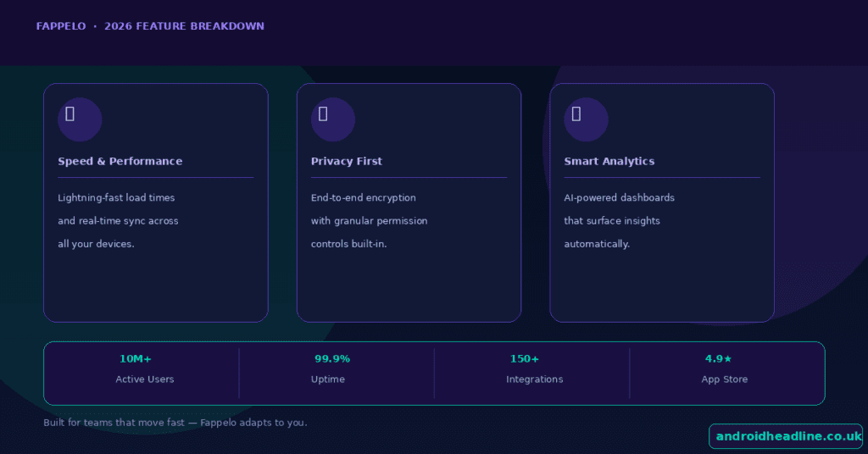Click the line "and real-time sync across"

point(118,220)
